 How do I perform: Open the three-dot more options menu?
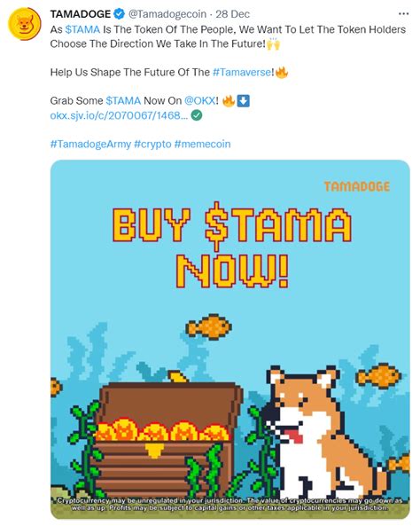403,14
